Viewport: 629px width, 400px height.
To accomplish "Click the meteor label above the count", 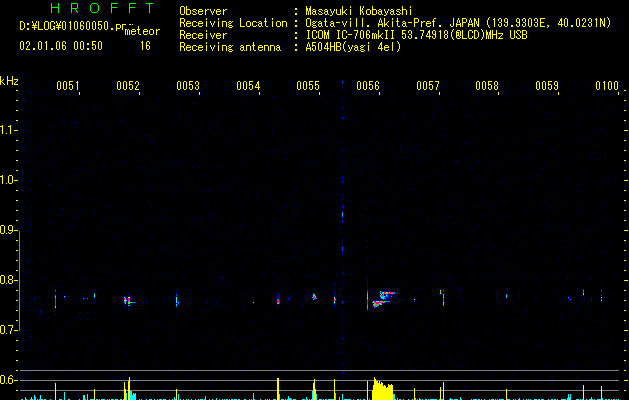I will point(142,31).
